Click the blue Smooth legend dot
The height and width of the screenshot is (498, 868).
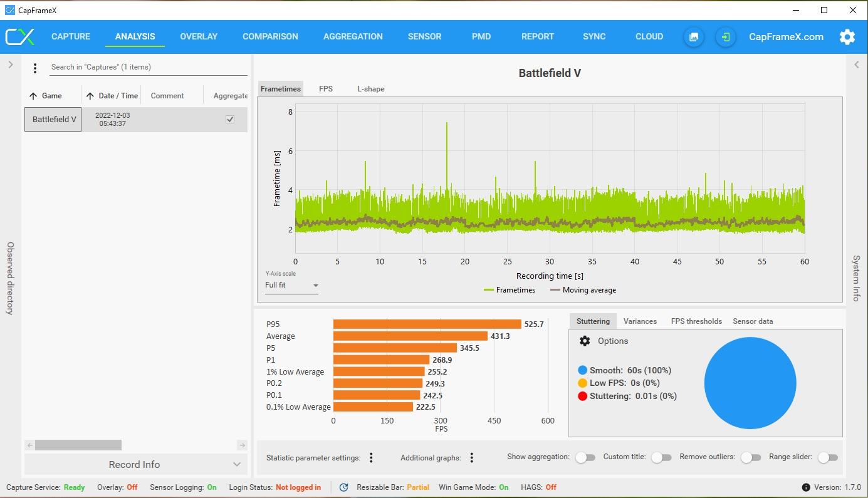[x=582, y=370]
